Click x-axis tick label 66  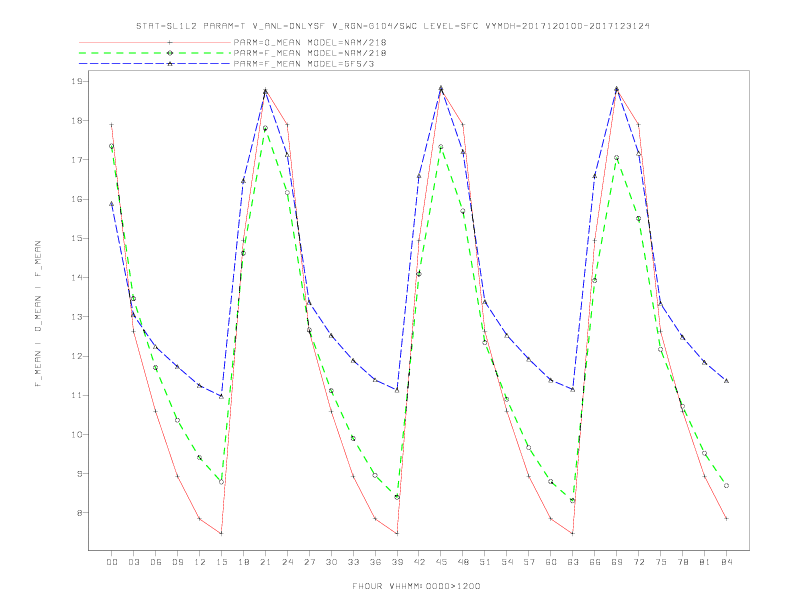click(595, 562)
